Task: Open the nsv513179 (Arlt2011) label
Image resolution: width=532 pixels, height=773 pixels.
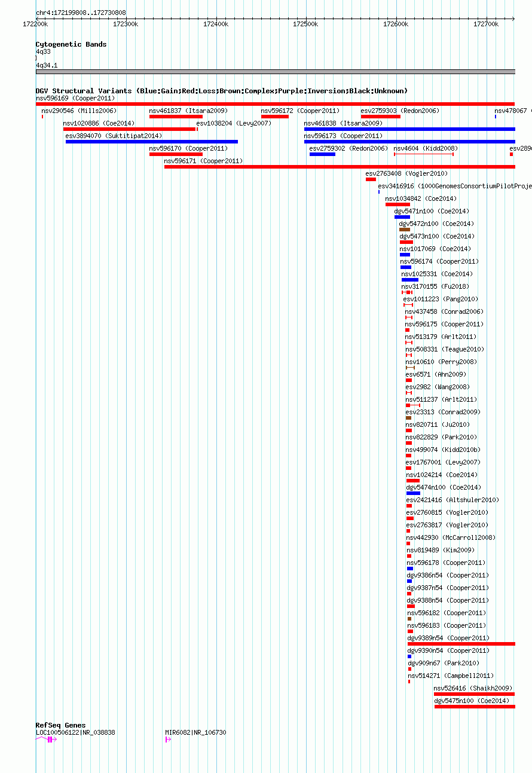Action: [441, 337]
